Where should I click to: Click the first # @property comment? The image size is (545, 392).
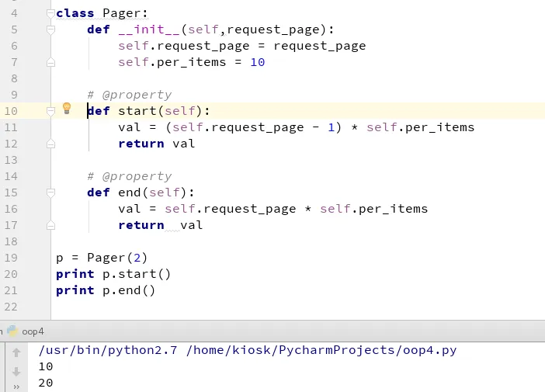click(x=130, y=95)
